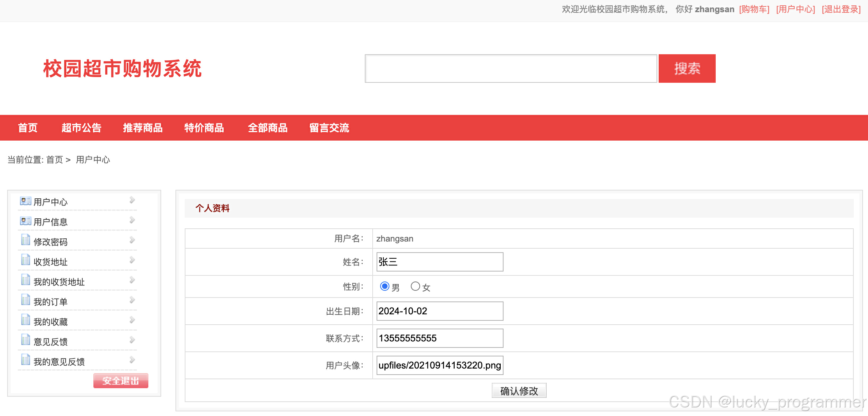Click the 确认修改 submit button
The height and width of the screenshot is (416, 868).
[519, 391]
